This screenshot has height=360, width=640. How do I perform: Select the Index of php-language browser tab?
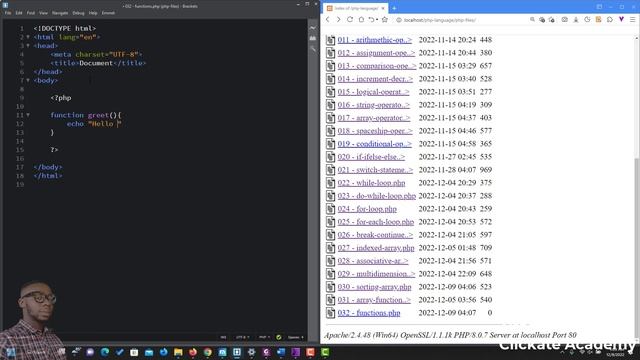coord(355,8)
